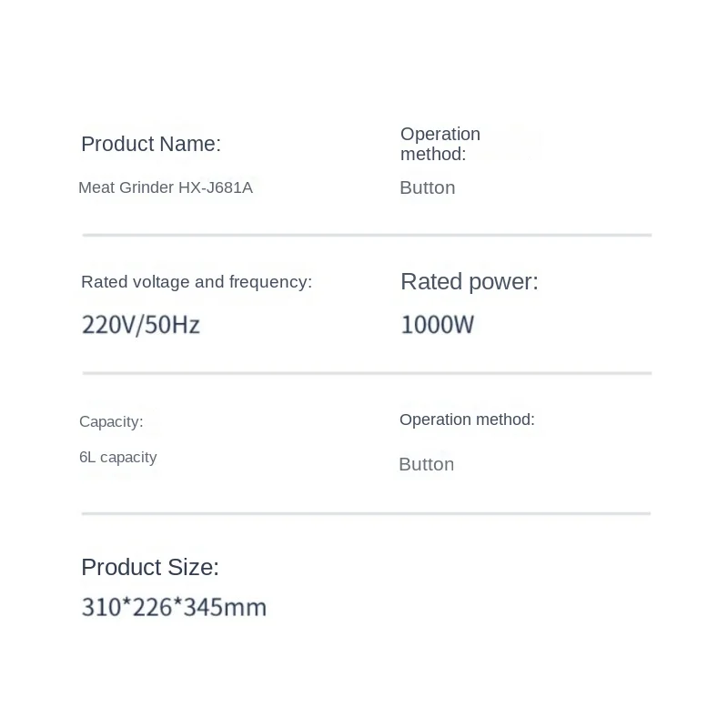Click the Rated voltage and frequency label
Viewport: 728px width, 728px height.
pos(197,282)
